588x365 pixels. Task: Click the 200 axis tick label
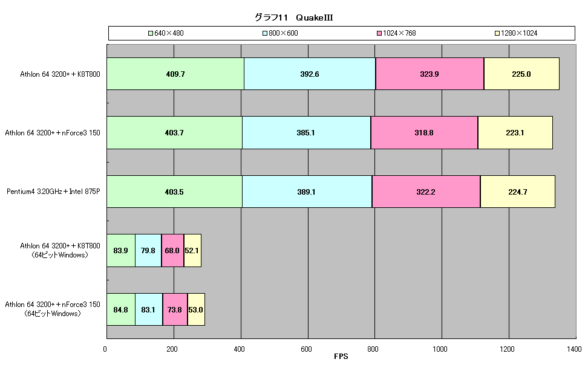point(172,349)
